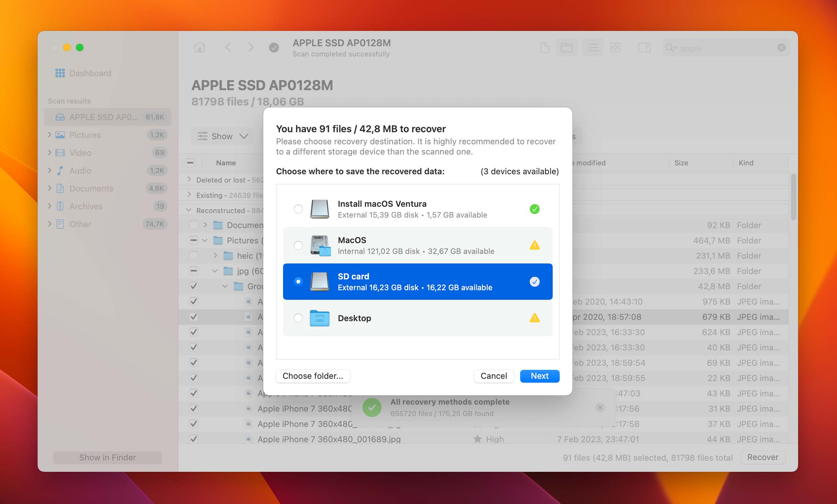
Task: Open the Show filter dropdown
Action: pos(222,136)
